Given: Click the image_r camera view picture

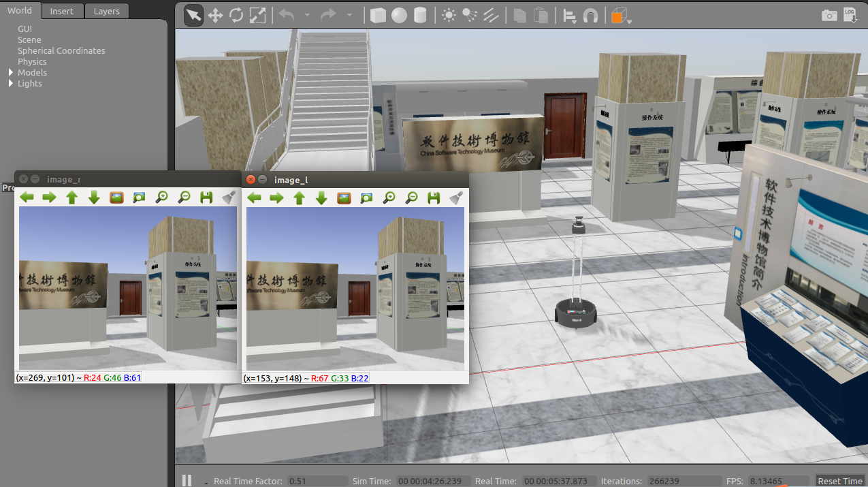Looking at the screenshot, I should pyautogui.click(x=128, y=289).
